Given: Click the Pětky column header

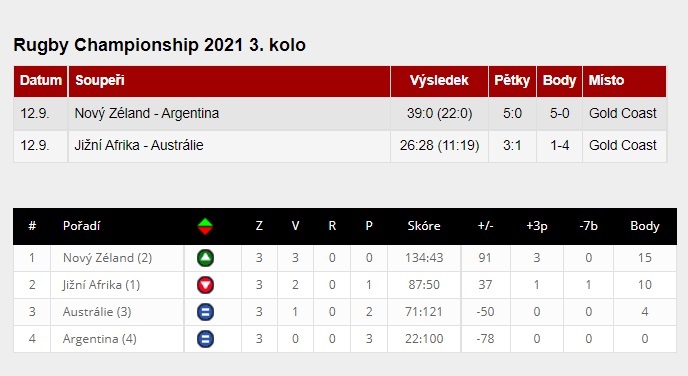Looking at the screenshot, I should (x=512, y=81).
